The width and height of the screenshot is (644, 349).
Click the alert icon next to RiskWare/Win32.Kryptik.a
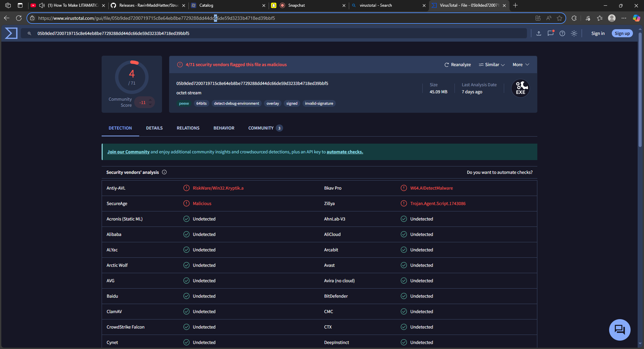coord(186,188)
